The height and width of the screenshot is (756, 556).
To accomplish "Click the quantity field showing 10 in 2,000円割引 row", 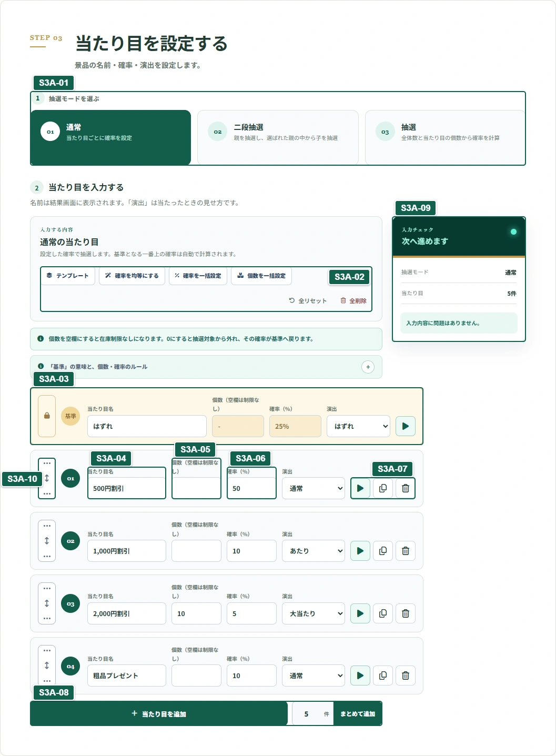I will [196, 613].
